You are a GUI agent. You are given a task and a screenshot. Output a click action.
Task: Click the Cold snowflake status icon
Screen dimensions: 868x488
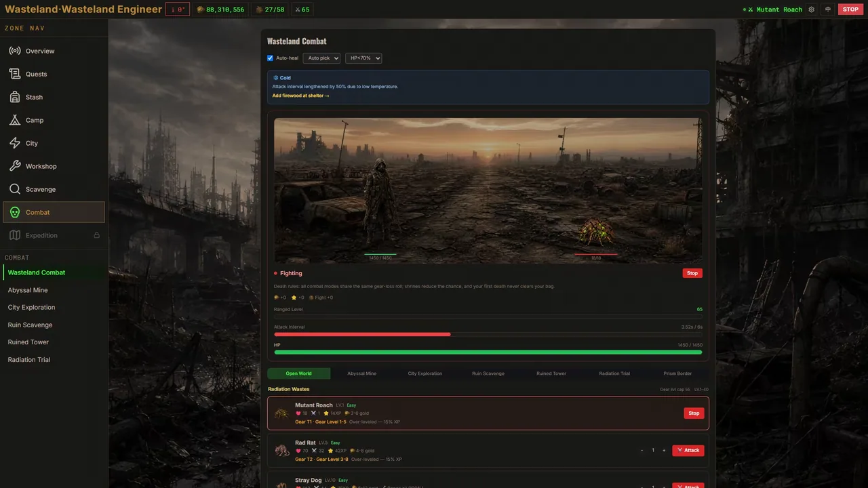(276, 78)
